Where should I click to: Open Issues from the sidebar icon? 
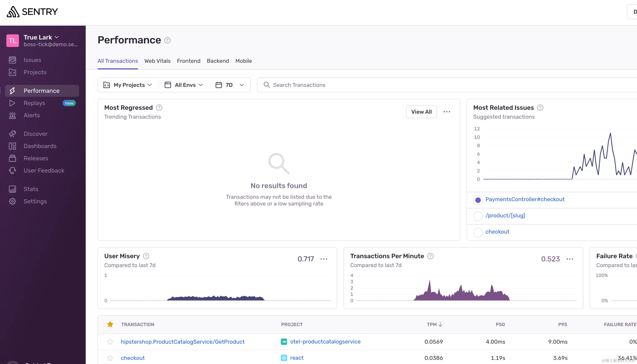coord(12,60)
